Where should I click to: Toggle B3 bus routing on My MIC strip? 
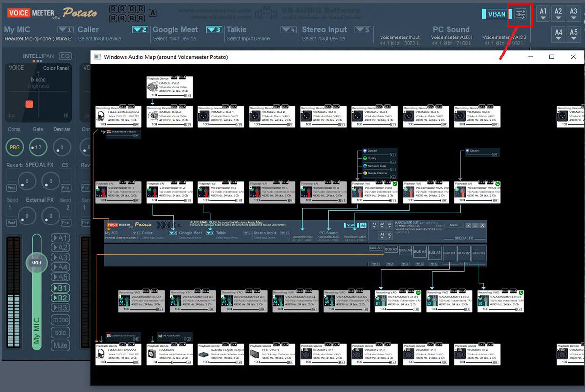[60, 308]
